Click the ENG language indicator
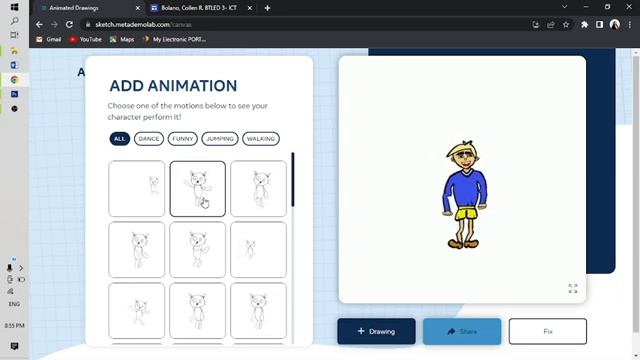Image resolution: width=640 pixels, height=360 pixels. tap(14, 304)
